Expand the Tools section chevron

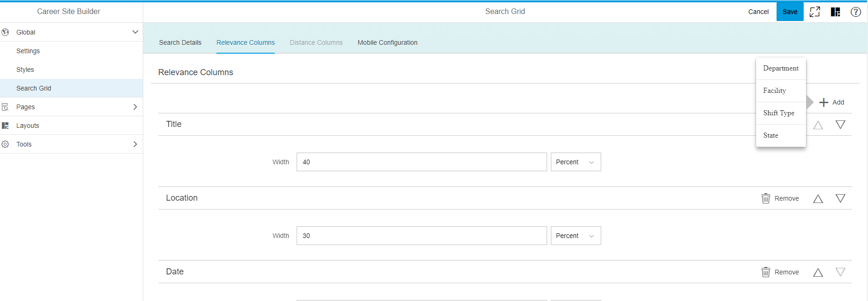coord(135,144)
